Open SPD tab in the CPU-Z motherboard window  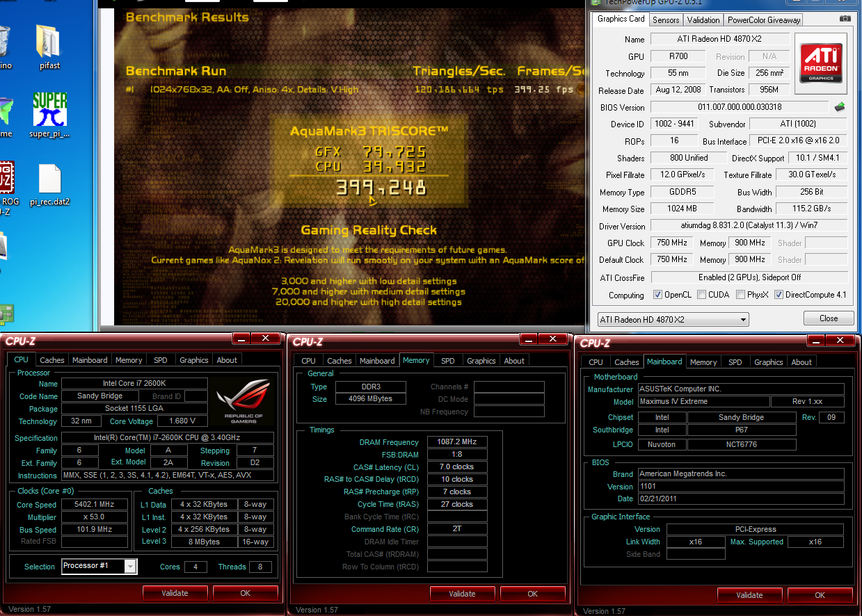(735, 362)
